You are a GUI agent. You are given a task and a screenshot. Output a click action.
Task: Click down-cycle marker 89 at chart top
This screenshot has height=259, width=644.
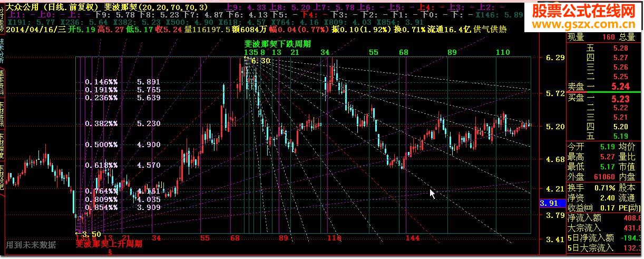(x=452, y=52)
